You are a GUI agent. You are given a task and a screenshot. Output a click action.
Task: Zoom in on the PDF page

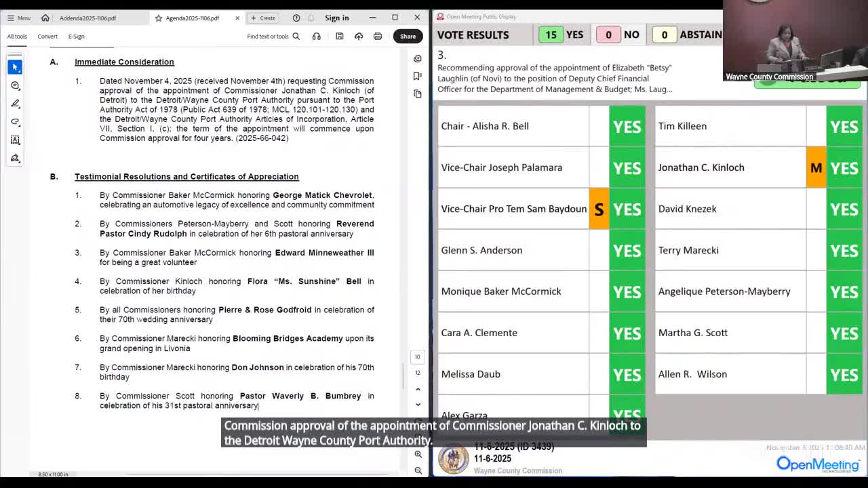pyautogui.click(x=418, y=455)
